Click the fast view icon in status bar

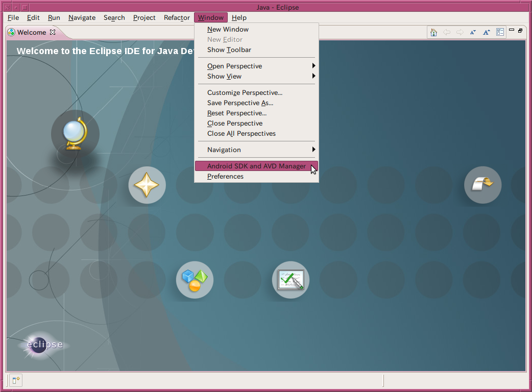point(16,380)
